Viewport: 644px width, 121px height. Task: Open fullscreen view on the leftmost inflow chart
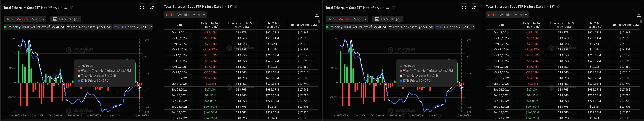point(142,8)
